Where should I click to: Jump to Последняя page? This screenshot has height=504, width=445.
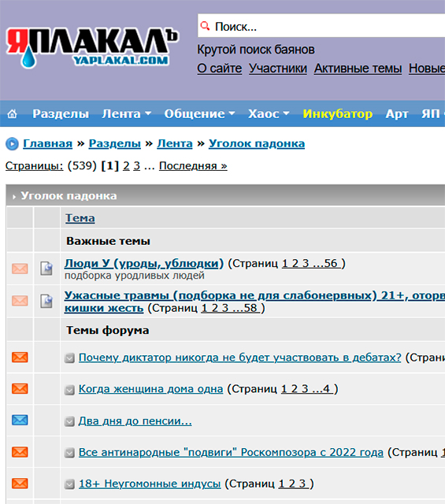coord(193,166)
